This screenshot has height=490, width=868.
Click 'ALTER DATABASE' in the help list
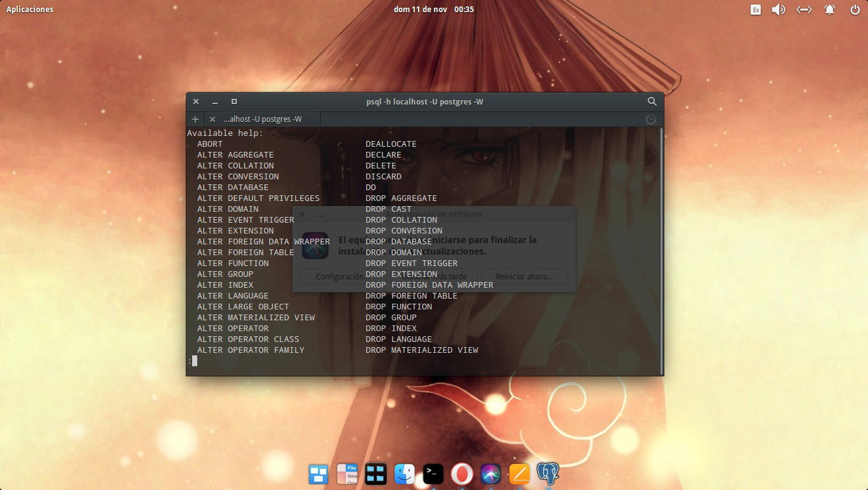pos(233,187)
